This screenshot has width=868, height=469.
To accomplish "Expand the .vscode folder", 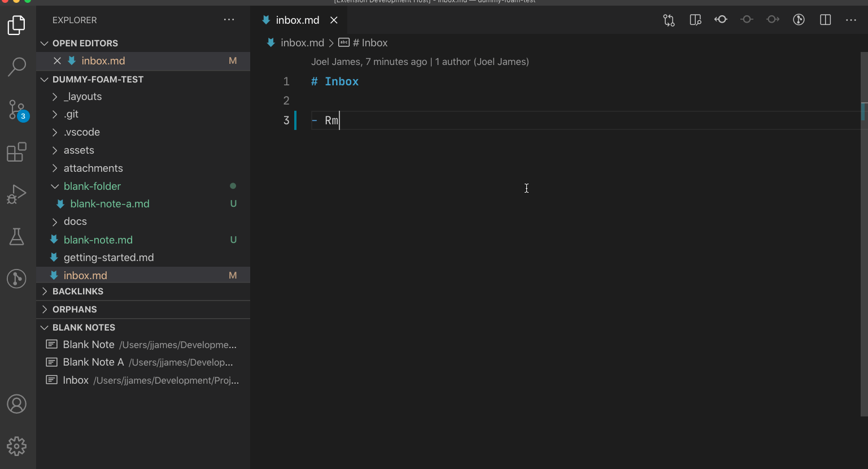I will 143,132.
